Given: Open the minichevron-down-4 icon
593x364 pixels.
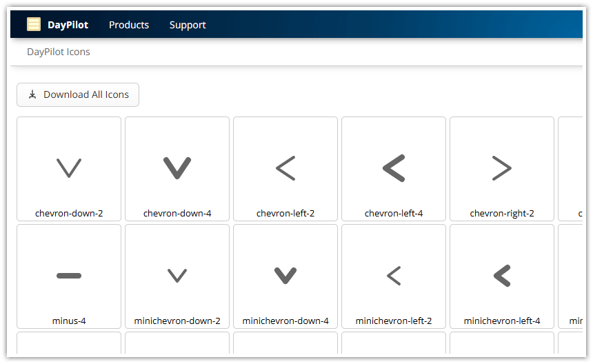Looking at the screenshot, I should 285,275.
